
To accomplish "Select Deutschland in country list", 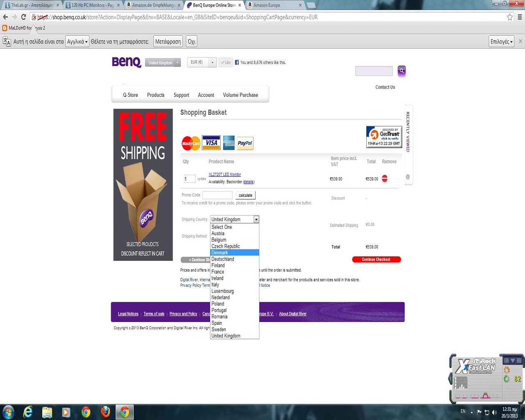I will click(235, 259).
